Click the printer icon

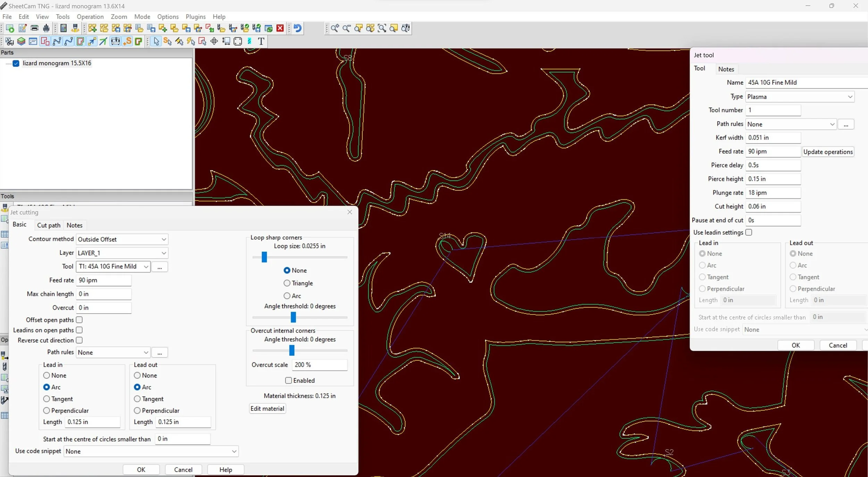click(34, 28)
